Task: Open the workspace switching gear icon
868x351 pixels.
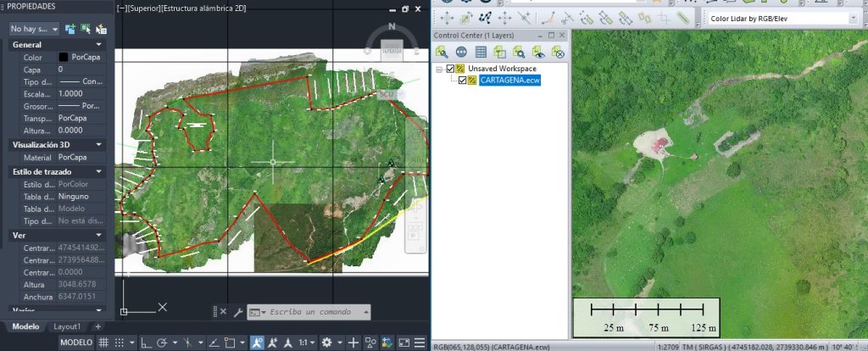Action: click(327, 343)
